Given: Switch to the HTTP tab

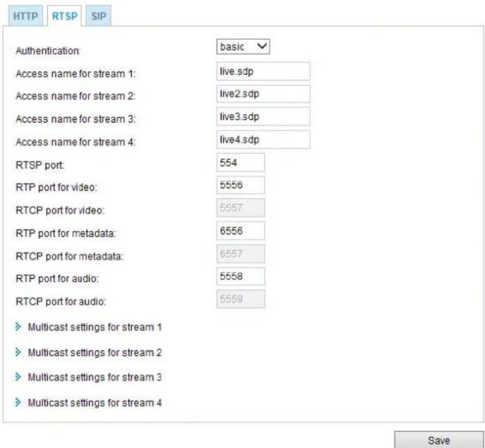Looking at the screenshot, I should [25, 16].
